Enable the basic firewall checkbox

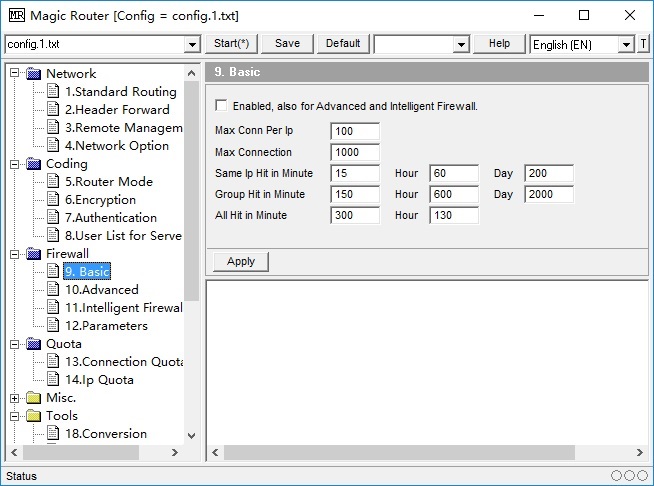click(221, 106)
